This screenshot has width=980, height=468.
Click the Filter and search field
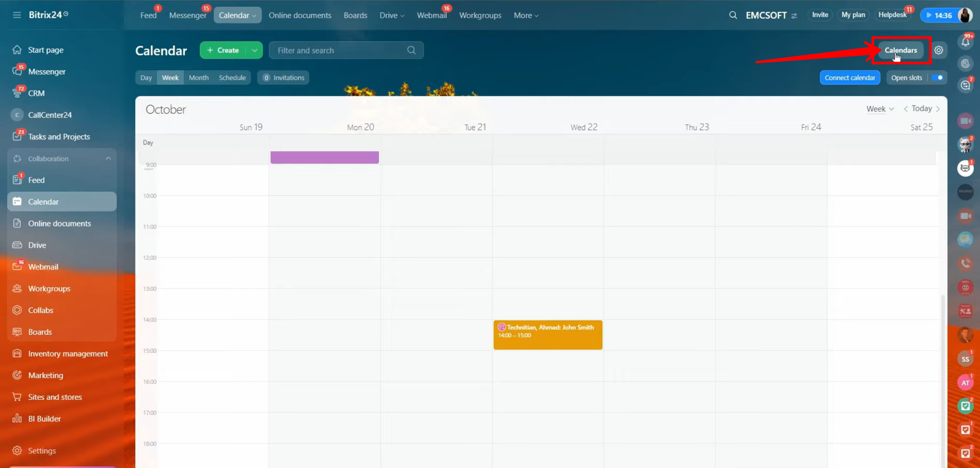pyautogui.click(x=341, y=50)
